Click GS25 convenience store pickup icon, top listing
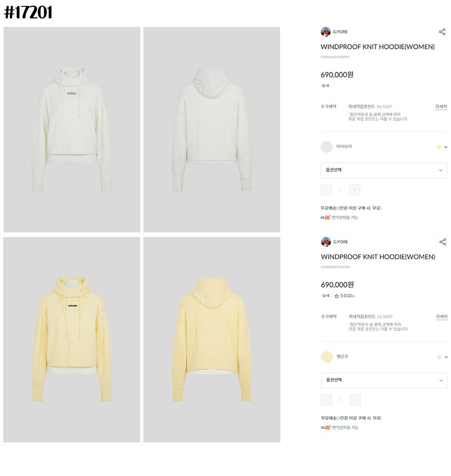Screen dimensions: 451x476 [326, 217]
